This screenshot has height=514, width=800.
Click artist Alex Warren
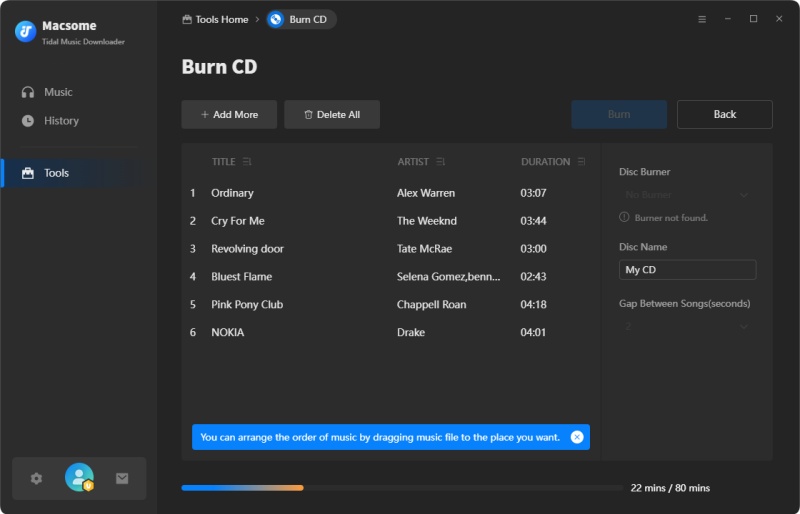click(426, 193)
